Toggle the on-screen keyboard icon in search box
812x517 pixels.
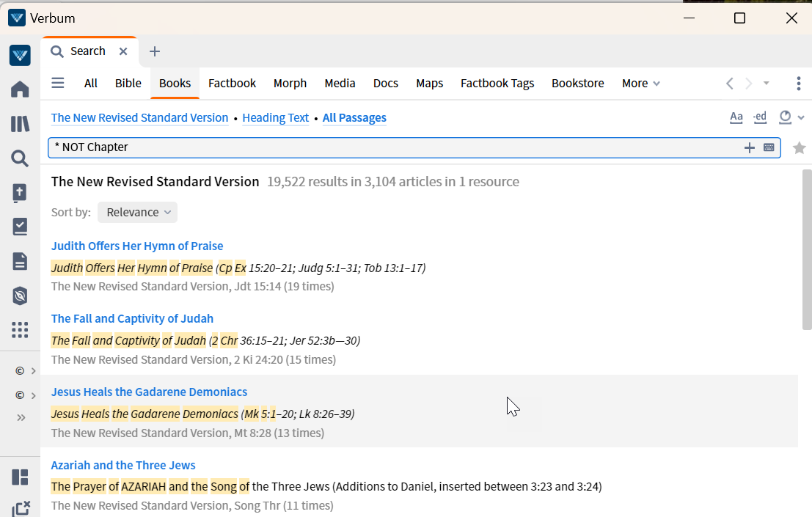click(769, 147)
